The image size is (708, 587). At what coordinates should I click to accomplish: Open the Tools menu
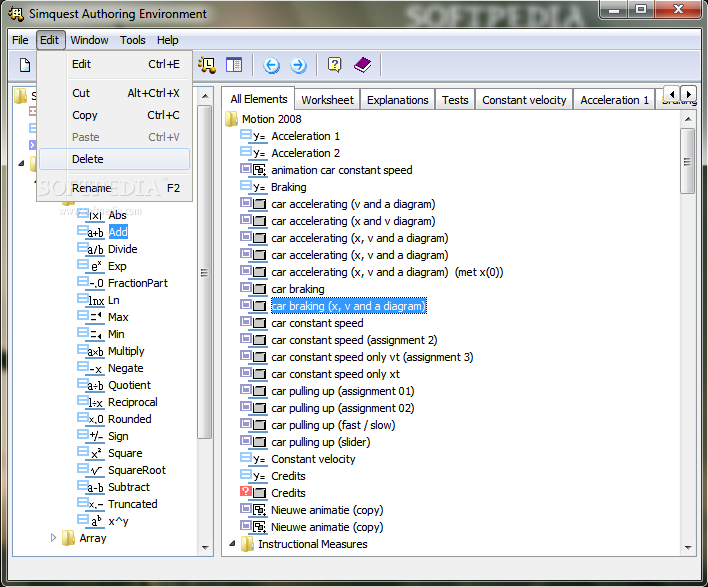click(x=133, y=40)
